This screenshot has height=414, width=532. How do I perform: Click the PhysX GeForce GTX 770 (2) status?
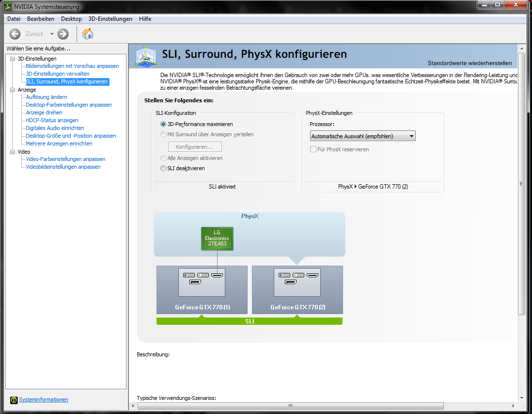tap(373, 187)
